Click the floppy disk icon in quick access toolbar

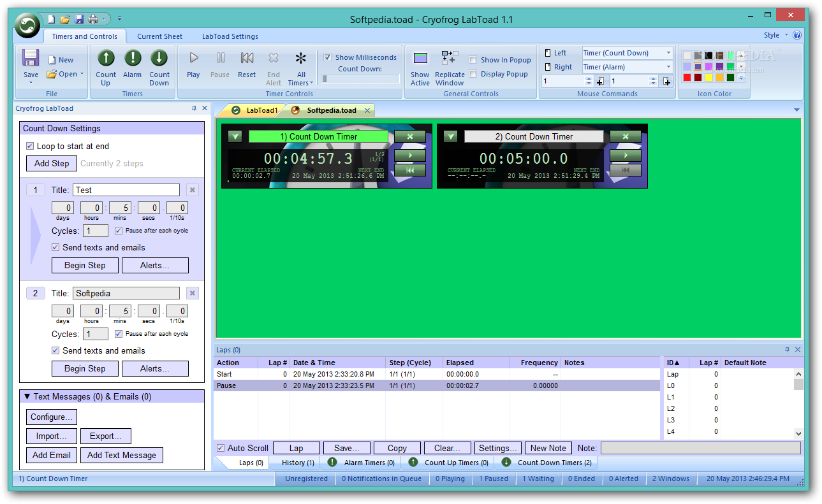tap(79, 19)
